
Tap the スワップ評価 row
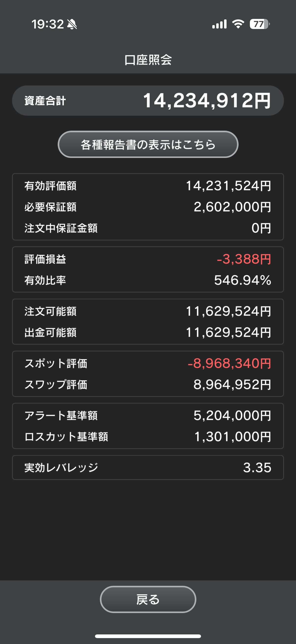(148, 384)
